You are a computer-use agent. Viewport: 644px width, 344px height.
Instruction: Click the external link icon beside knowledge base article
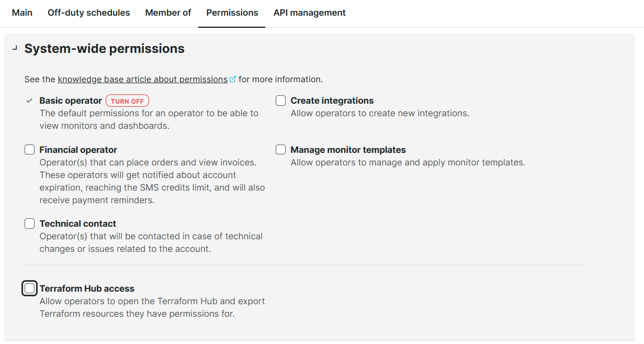233,80
